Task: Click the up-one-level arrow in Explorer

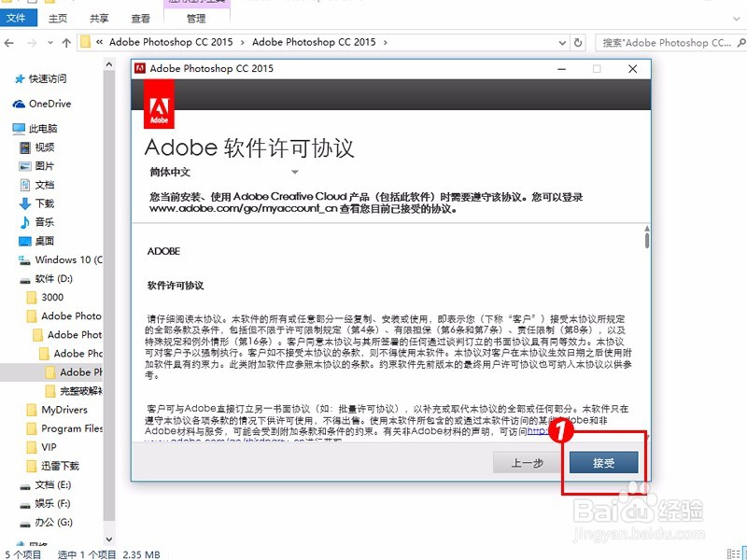Action: point(65,42)
